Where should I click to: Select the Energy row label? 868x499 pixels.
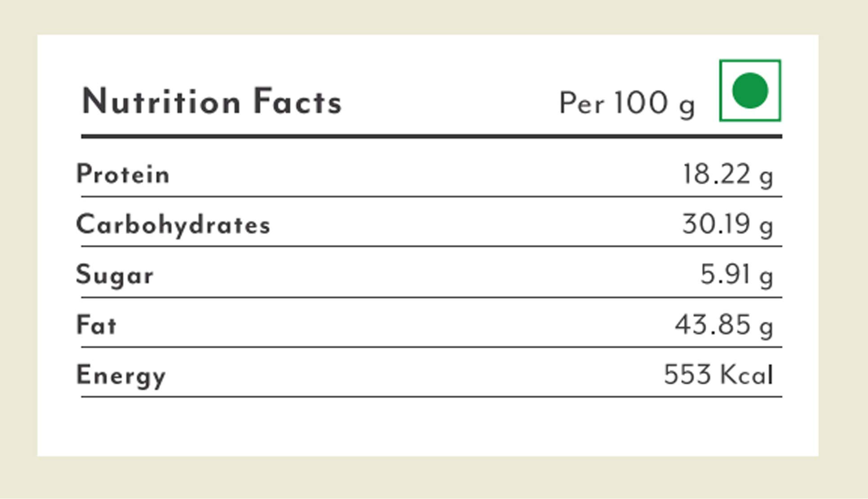point(121,375)
